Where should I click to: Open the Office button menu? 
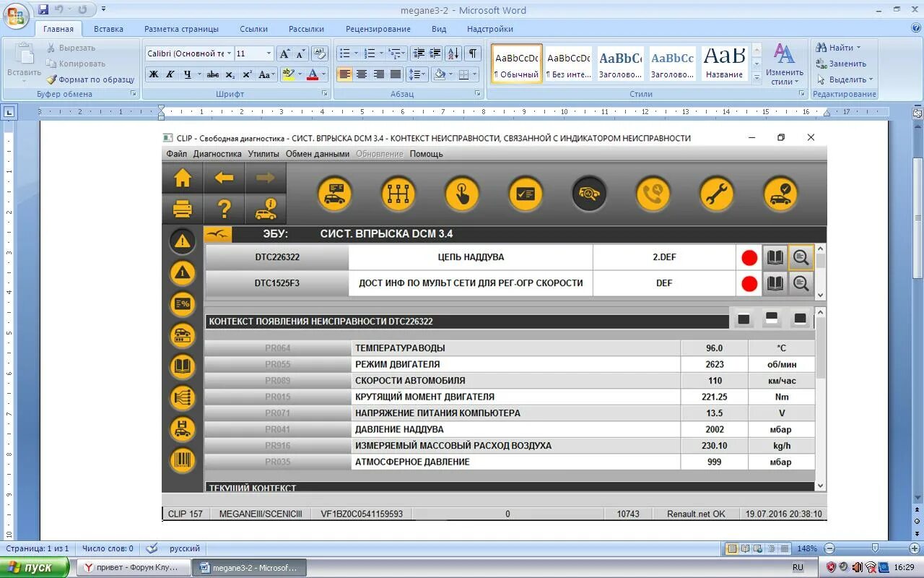[16, 14]
